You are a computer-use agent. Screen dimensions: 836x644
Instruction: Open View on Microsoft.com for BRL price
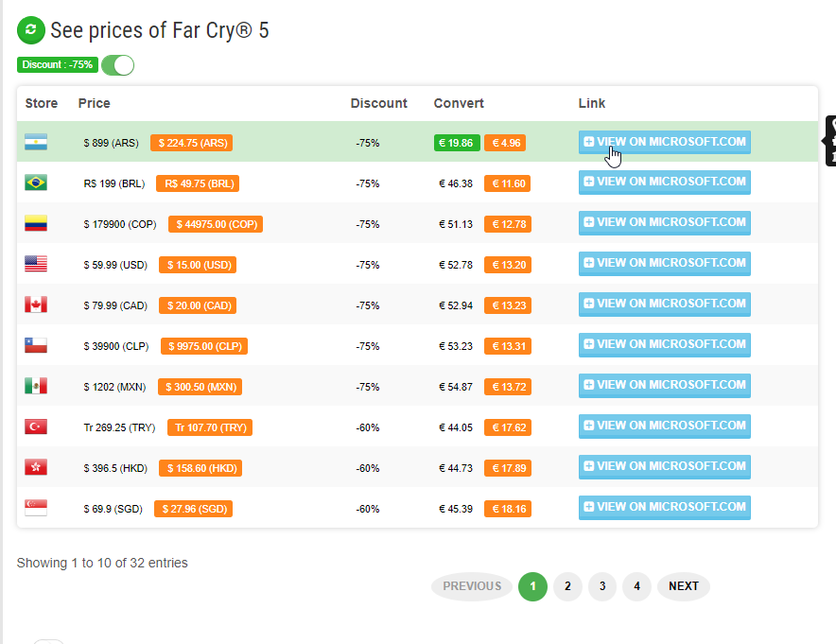tap(664, 183)
